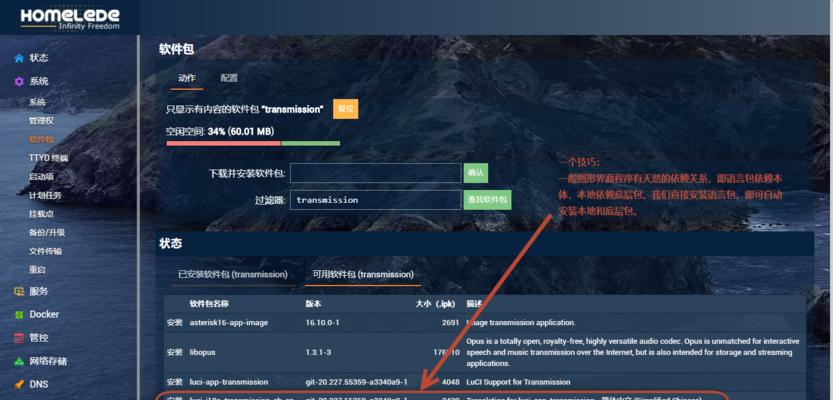833x400 pixels.
Task: Click the home icon beside 状态
Action: point(19,58)
